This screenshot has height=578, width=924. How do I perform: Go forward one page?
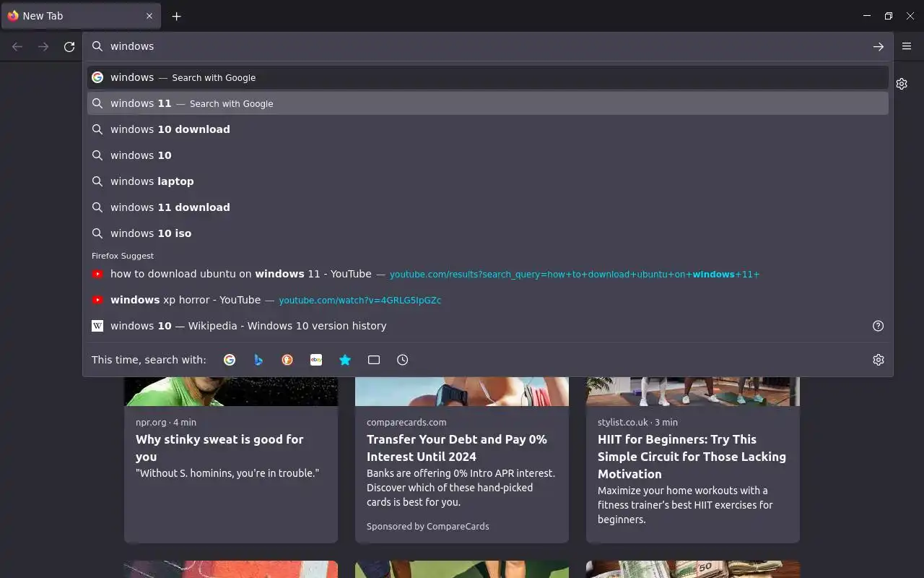pos(43,46)
